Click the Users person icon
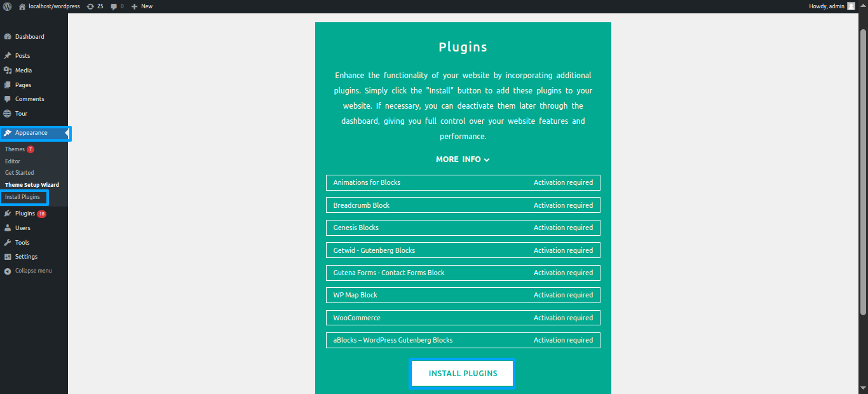This screenshot has height=394, width=868. (8, 228)
